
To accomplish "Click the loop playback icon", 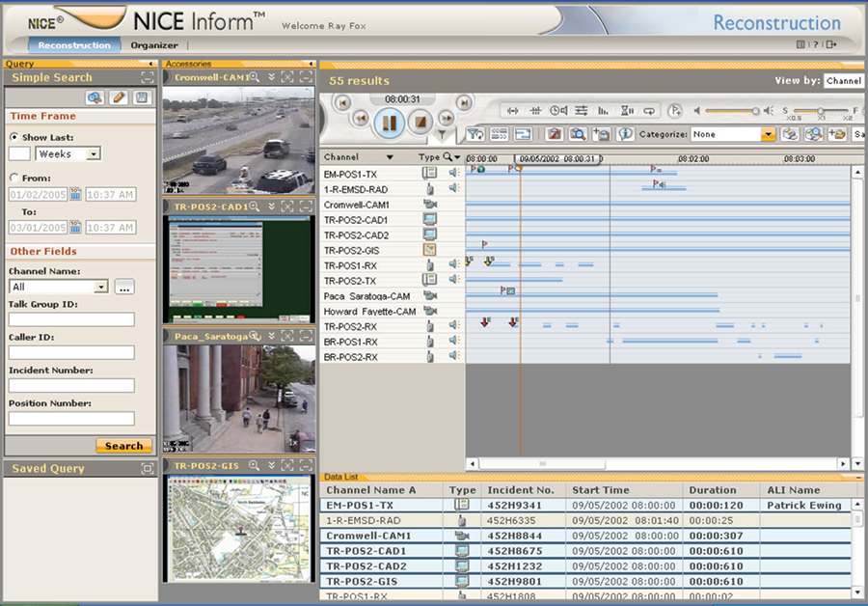I will pyautogui.click(x=650, y=110).
